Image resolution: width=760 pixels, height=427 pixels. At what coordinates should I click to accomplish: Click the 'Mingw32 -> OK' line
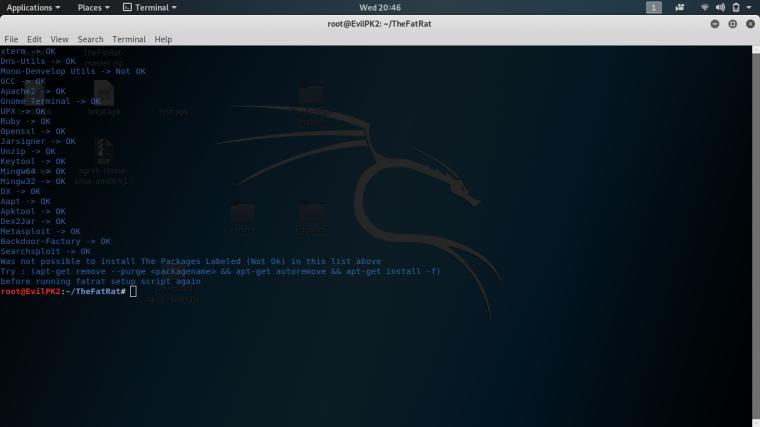(x=32, y=181)
